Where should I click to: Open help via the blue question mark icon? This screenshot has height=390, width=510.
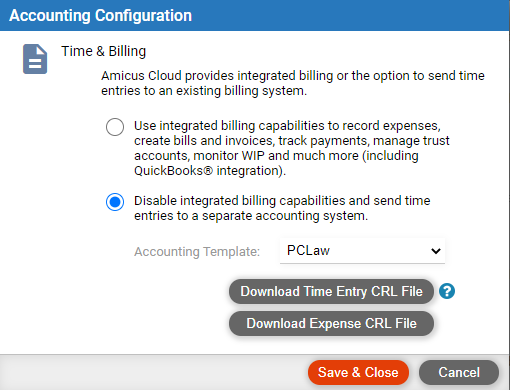[447, 291]
